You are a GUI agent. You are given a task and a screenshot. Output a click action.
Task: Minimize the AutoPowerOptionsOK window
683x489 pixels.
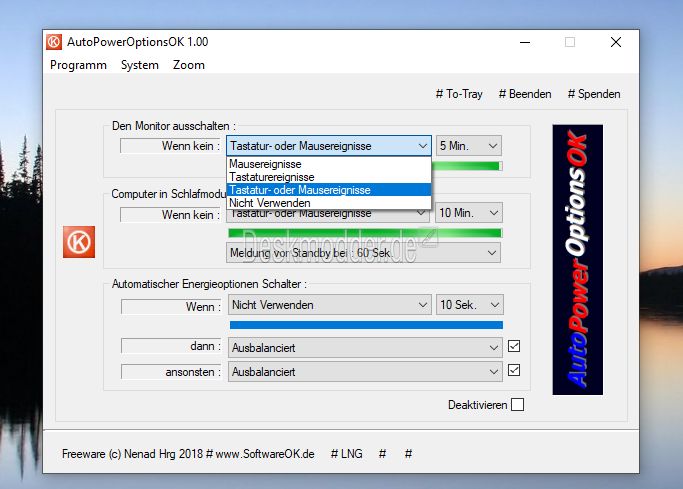click(525, 42)
